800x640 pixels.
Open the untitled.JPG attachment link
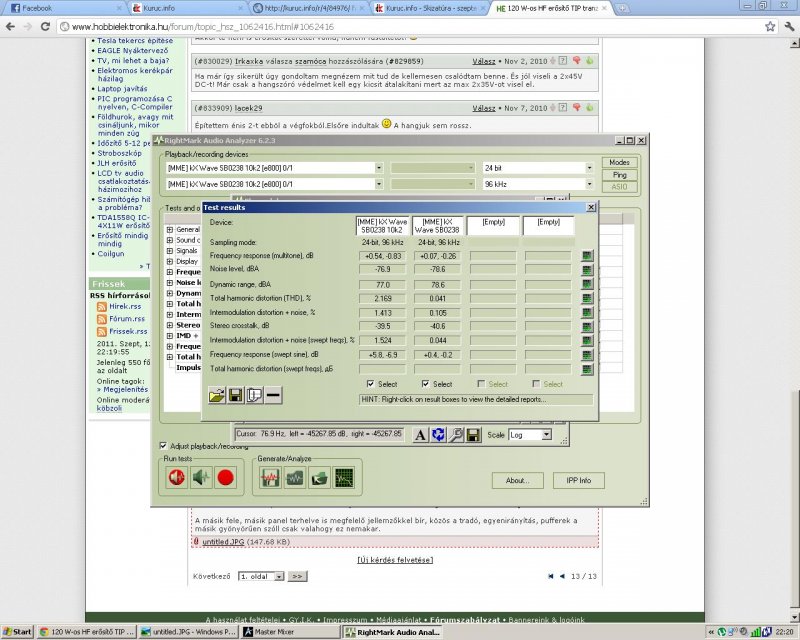[x=223, y=542]
